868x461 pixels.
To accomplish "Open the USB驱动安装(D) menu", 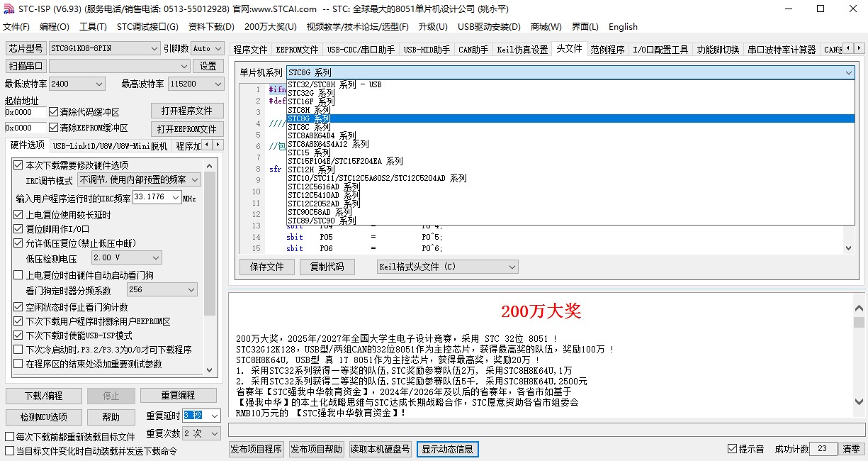I will 489,27.
